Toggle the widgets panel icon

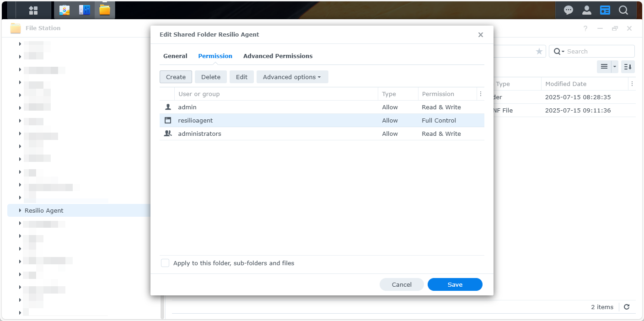coord(605,10)
